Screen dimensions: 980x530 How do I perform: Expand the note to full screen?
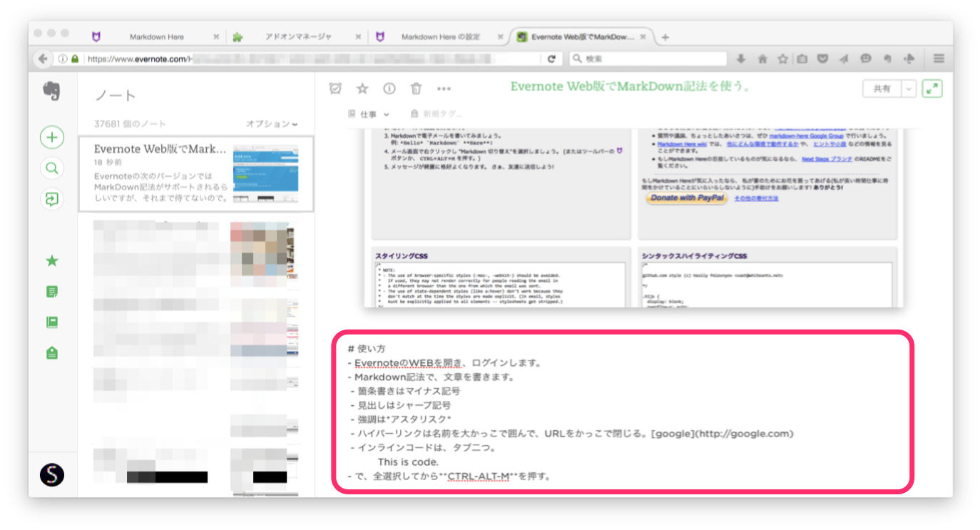pos(932,88)
